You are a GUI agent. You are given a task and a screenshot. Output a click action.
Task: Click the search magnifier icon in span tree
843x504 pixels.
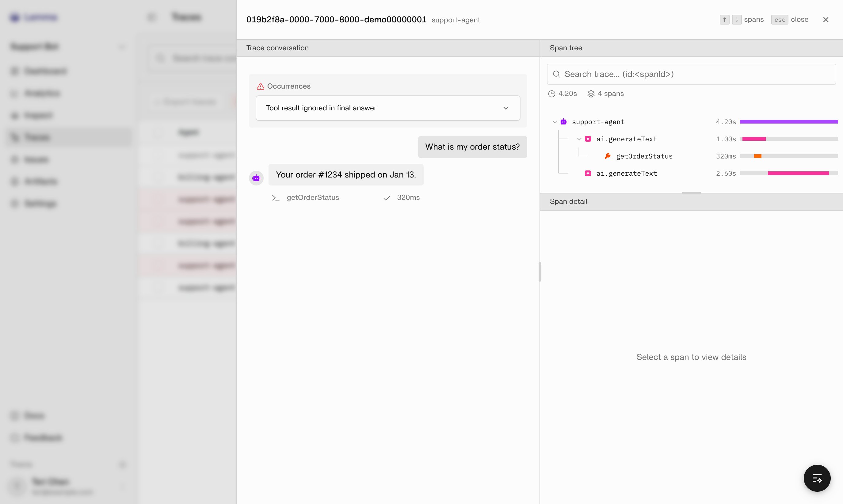[556, 74]
